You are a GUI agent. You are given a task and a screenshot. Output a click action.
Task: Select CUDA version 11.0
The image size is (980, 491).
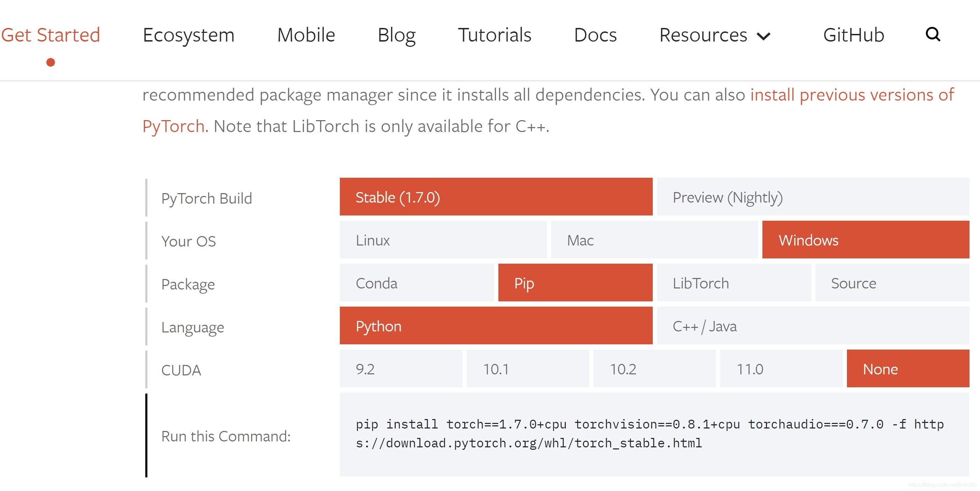(x=781, y=368)
